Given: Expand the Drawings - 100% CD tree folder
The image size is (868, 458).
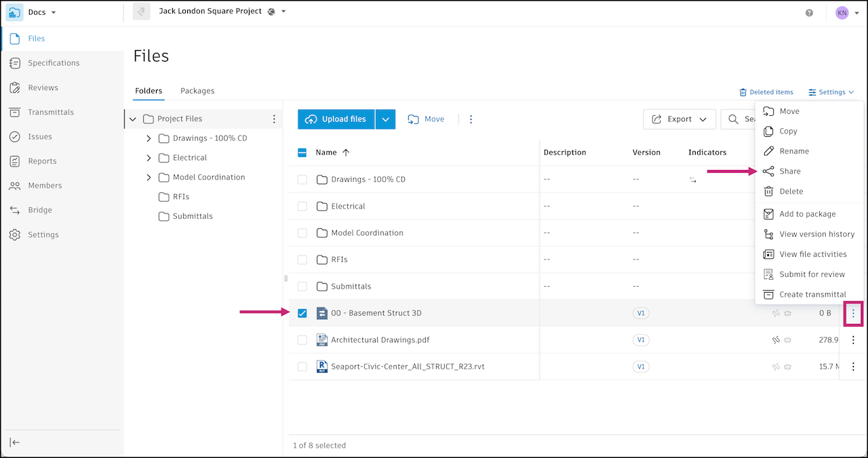Looking at the screenshot, I should click(149, 138).
